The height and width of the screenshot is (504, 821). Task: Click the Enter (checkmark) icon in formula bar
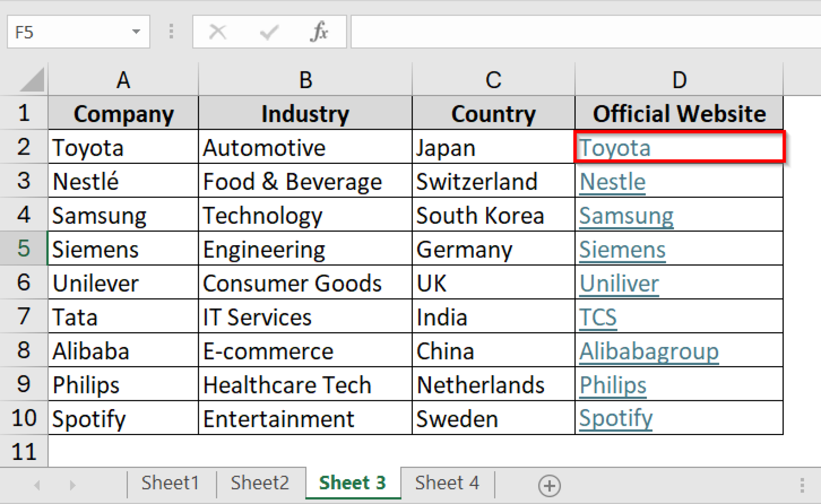[x=269, y=31]
